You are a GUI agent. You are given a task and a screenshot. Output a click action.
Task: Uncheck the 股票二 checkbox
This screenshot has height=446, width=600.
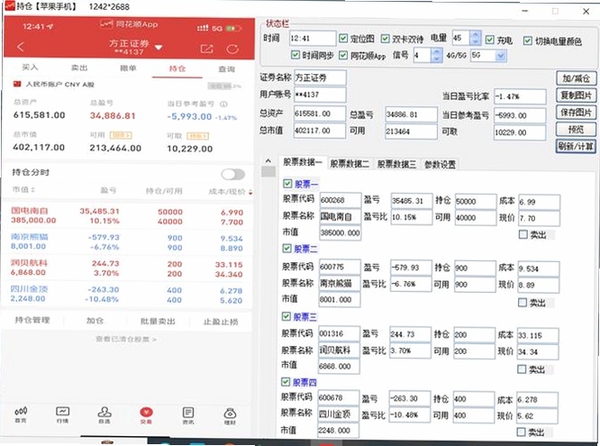tap(287, 249)
